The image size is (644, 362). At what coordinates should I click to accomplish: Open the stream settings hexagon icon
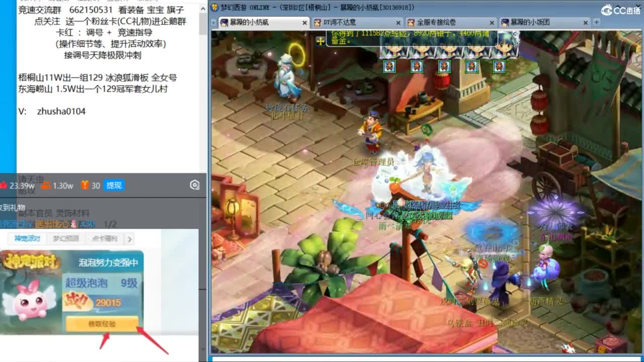pos(195,185)
